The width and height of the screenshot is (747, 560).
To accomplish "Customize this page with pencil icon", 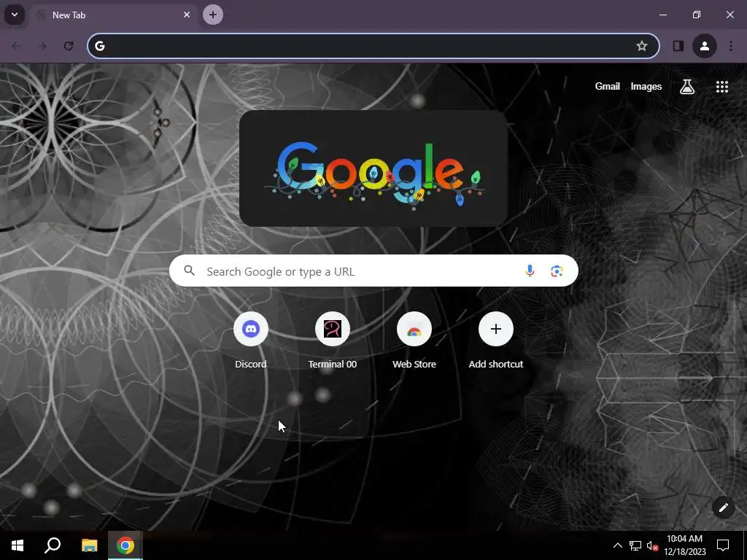I will coord(723,507).
